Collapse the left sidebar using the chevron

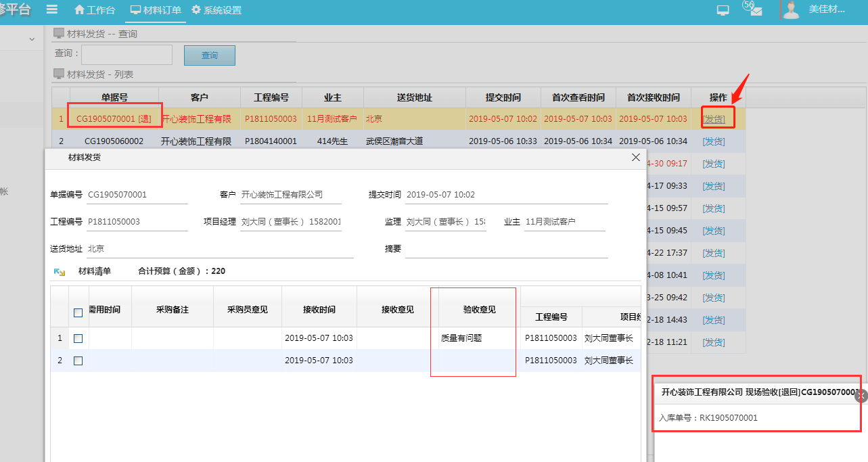[31, 39]
